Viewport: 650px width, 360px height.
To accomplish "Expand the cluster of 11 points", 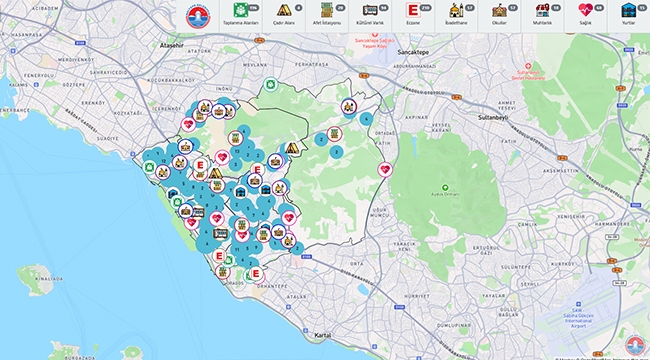I will (237, 250).
